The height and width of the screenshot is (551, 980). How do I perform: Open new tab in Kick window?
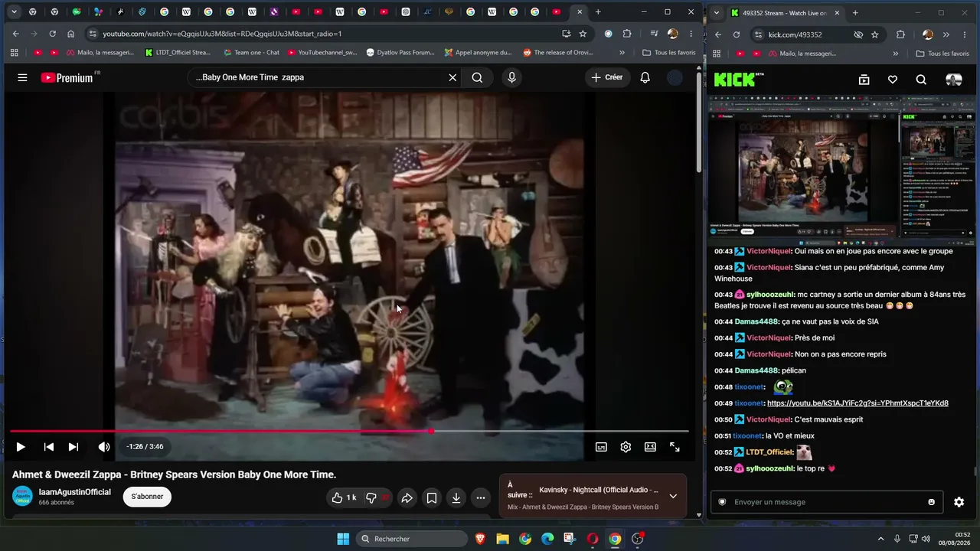coord(855,13)
